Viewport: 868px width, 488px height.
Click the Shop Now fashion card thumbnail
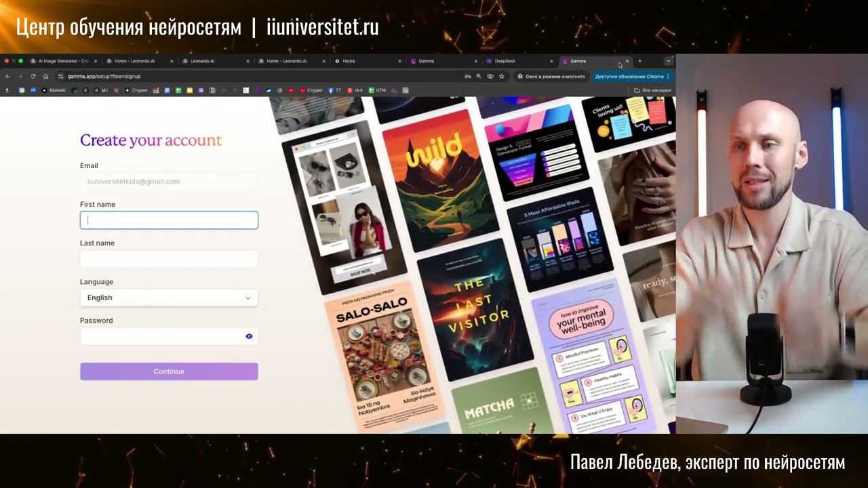(x=344, y=207)
